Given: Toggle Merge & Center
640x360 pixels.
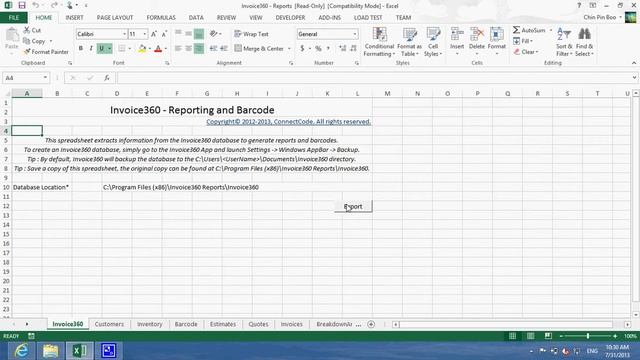Looking at the screenshot, I should coord(259,48).
